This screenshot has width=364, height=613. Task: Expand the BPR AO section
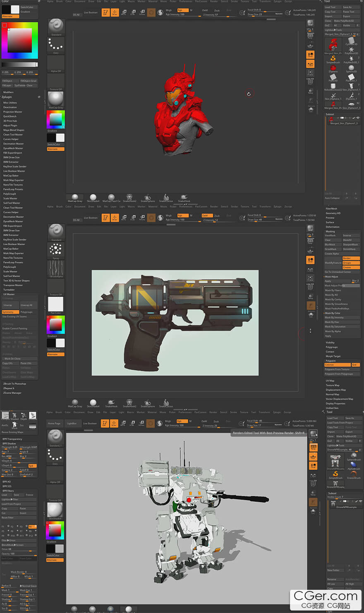[7, 482]
